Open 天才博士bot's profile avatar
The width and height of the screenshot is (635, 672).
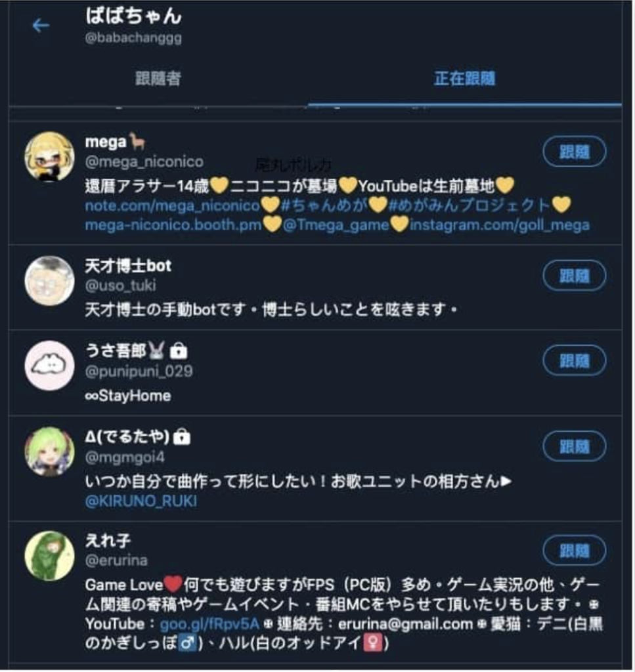[x=49, y=281]
